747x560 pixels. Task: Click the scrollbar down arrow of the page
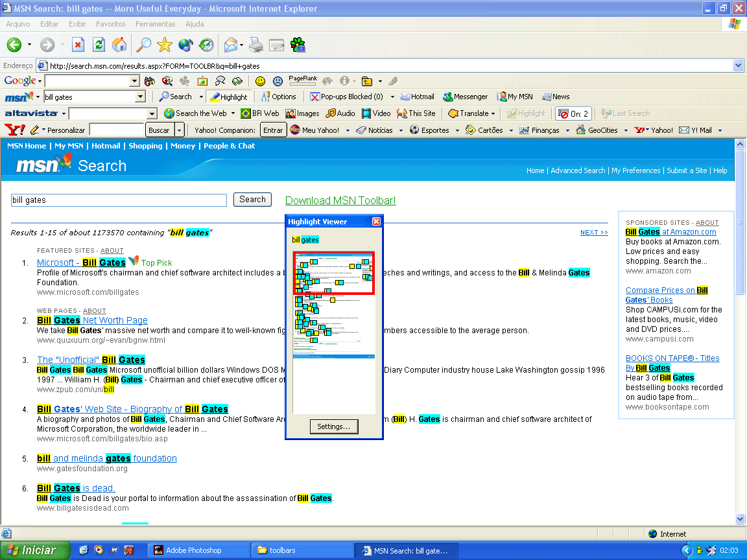click(740, 519)
